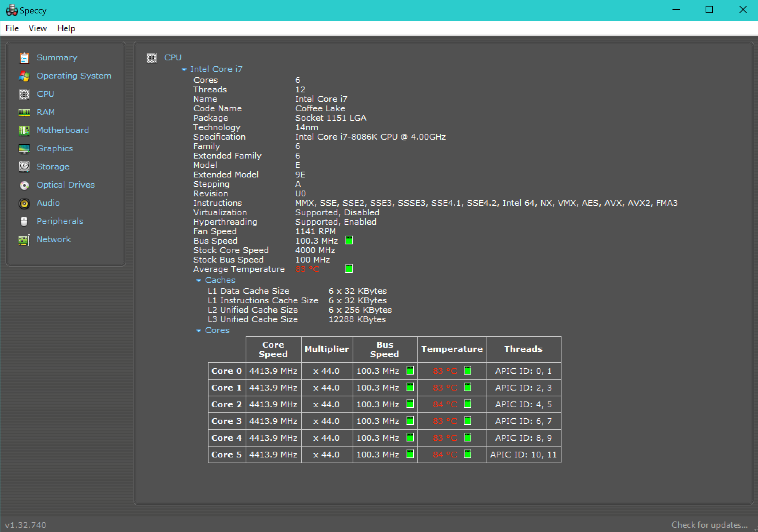
Task: Collapse the Cores section arrow
Action: pos(199,331)
